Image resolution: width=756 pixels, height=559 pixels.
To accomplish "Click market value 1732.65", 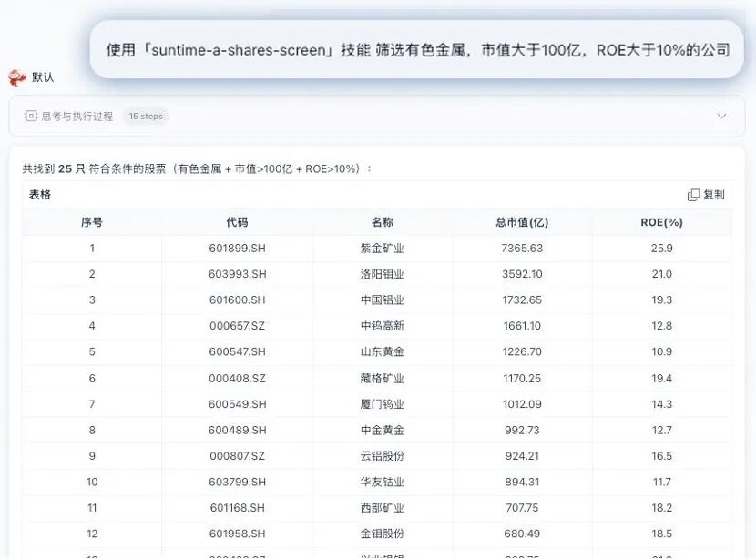I will [x=522, y=300].
